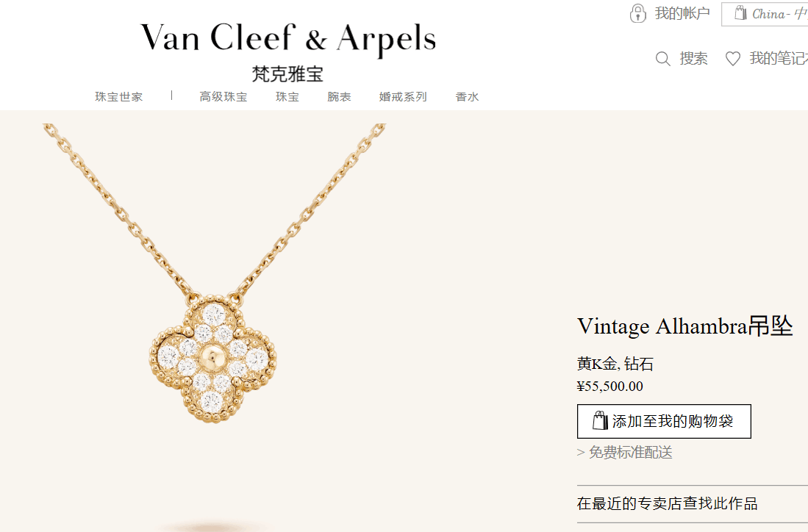Add pendant via 添加至我的购物袋 button

[x=664, y=421]
